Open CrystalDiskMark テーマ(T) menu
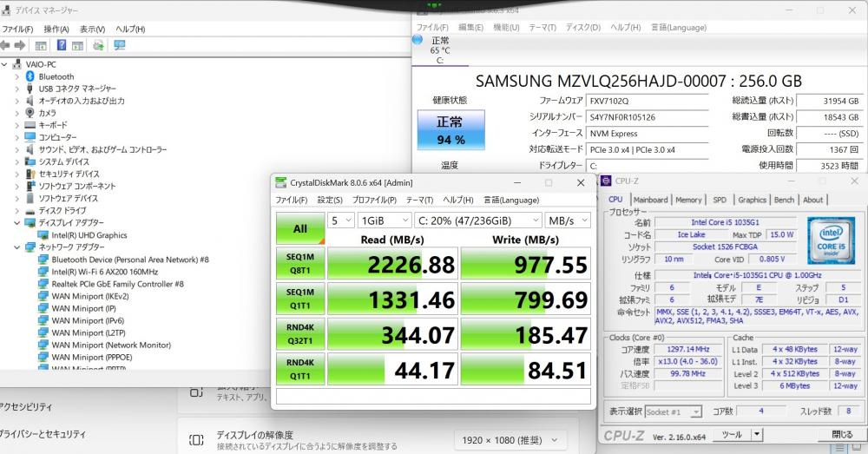This screenshot has height=454, width=868. 419,200
